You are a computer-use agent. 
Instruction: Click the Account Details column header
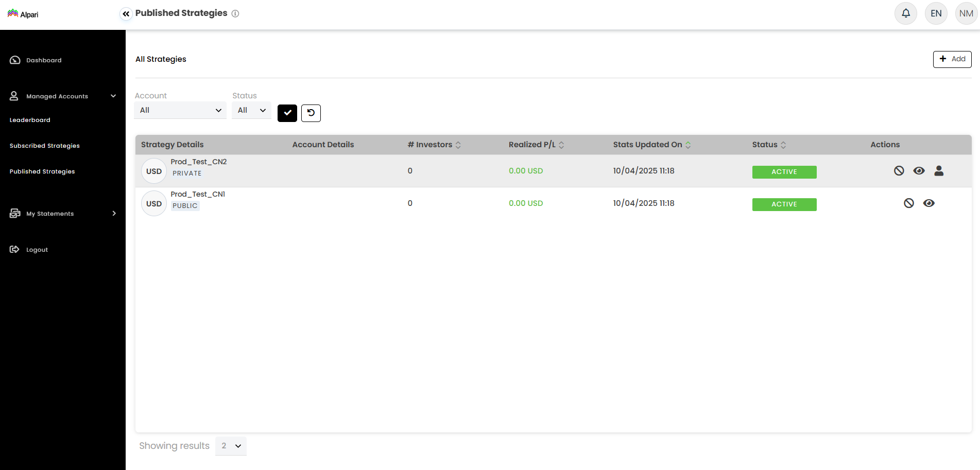tap(323, 145)
